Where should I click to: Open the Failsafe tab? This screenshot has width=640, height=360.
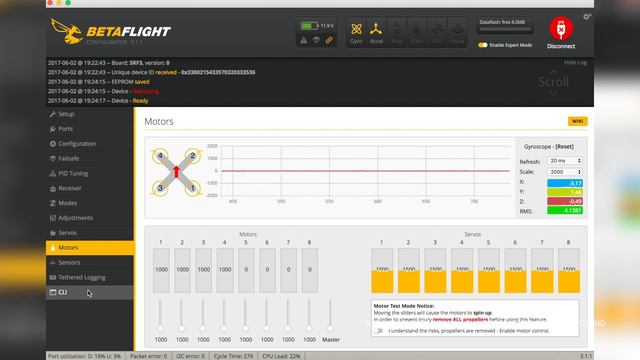click(90, 158)
